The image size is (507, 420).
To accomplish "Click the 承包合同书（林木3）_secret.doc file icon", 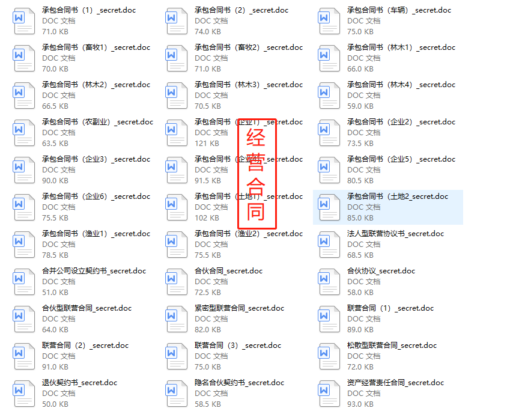I will (176, 96).
